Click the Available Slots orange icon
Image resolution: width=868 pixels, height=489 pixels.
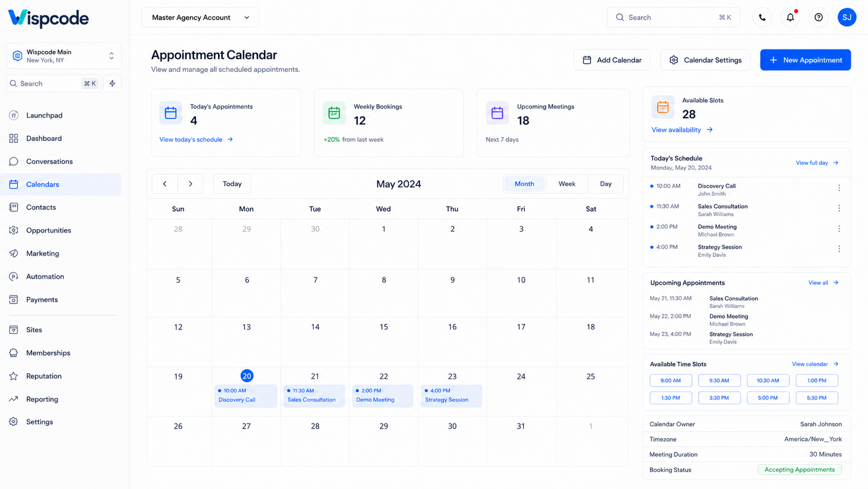[x=663, y=107]
